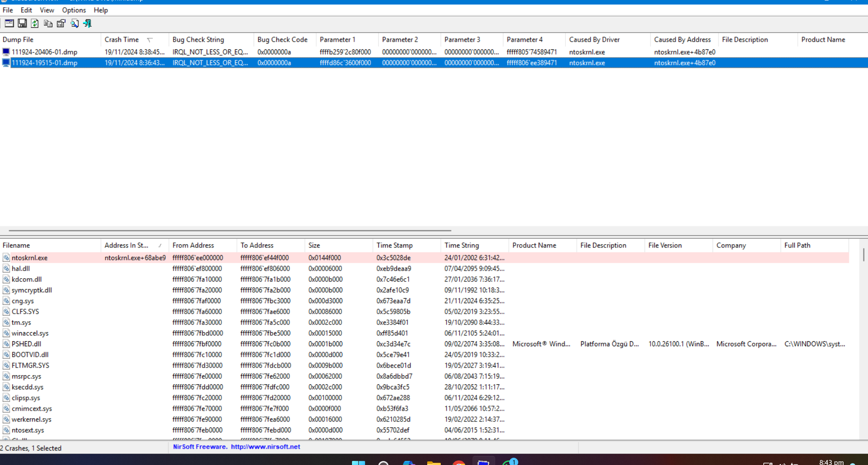Click the ntoskrnl.exe+68abe9 address cell
The image size is (868, 465).
click(x=135, y=258)
